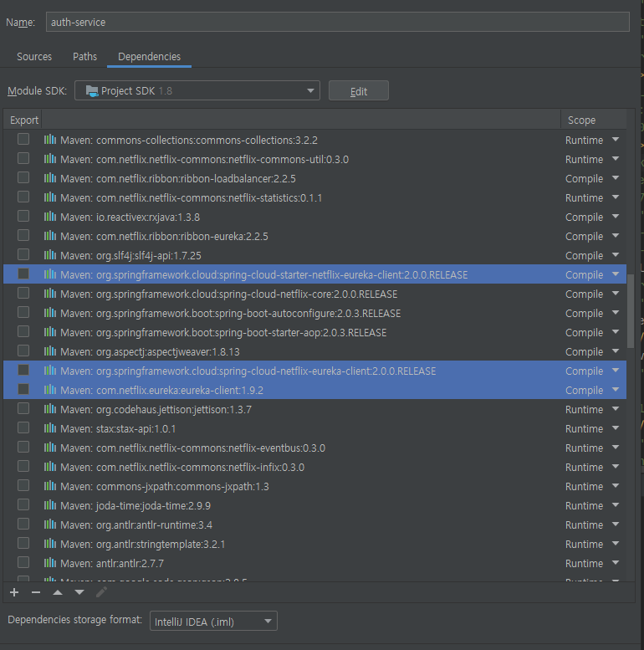Select spring-cloud-netflix-eureka-client:2.0.0.RELEASE row
Image resolution: width=644 pixels, height=650 pixels.
(x=315, y=371)
